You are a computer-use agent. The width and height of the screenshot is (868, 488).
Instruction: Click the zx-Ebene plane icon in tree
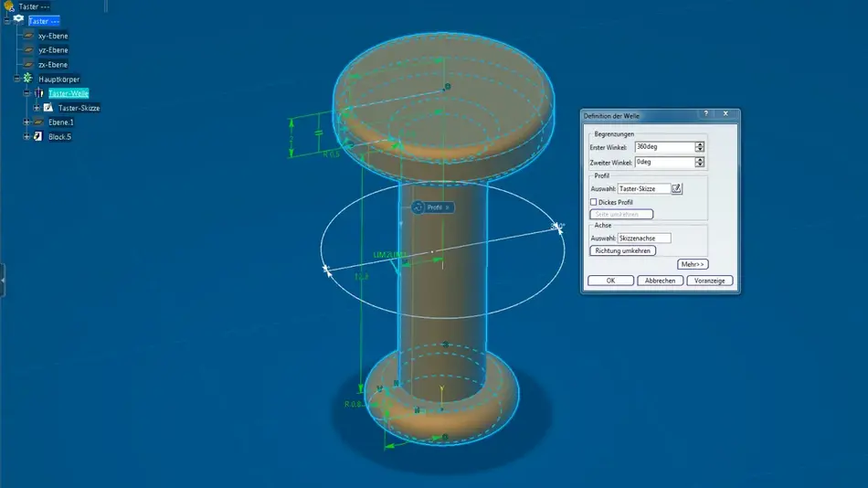28,65
